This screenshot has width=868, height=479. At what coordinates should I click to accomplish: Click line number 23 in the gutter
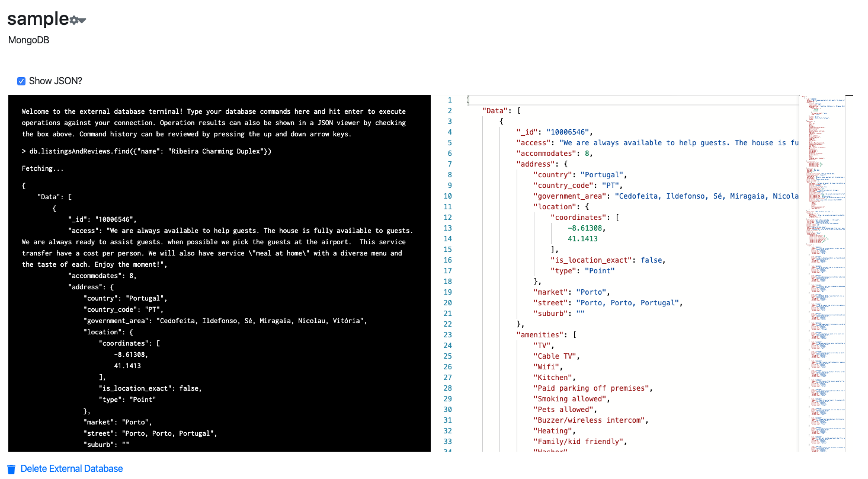447,335
